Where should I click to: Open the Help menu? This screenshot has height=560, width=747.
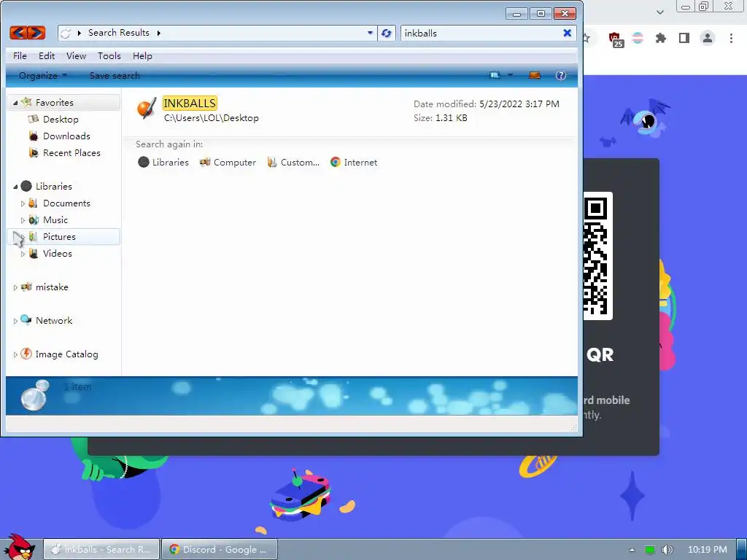point(142,55)
